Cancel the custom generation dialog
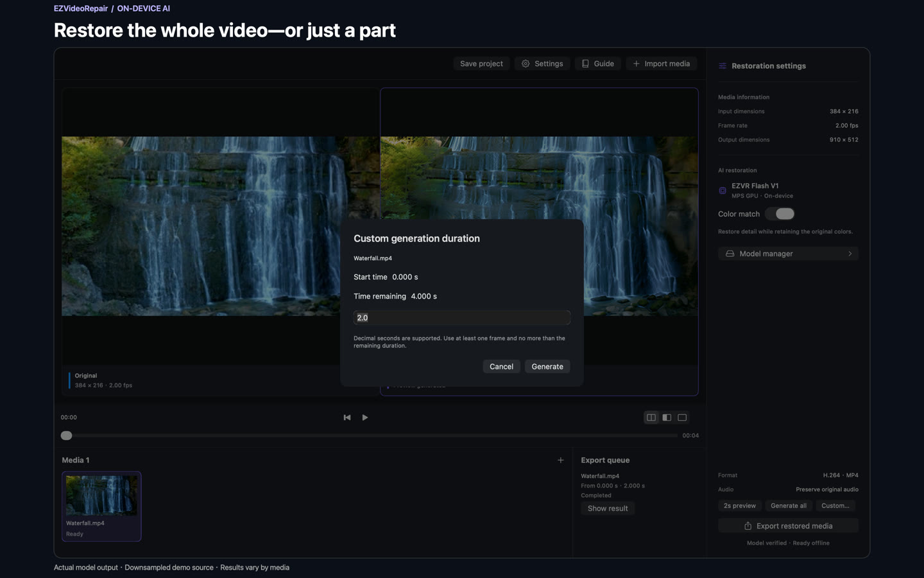Viewport: 924px width, 578px height. [x=501, y=367]
